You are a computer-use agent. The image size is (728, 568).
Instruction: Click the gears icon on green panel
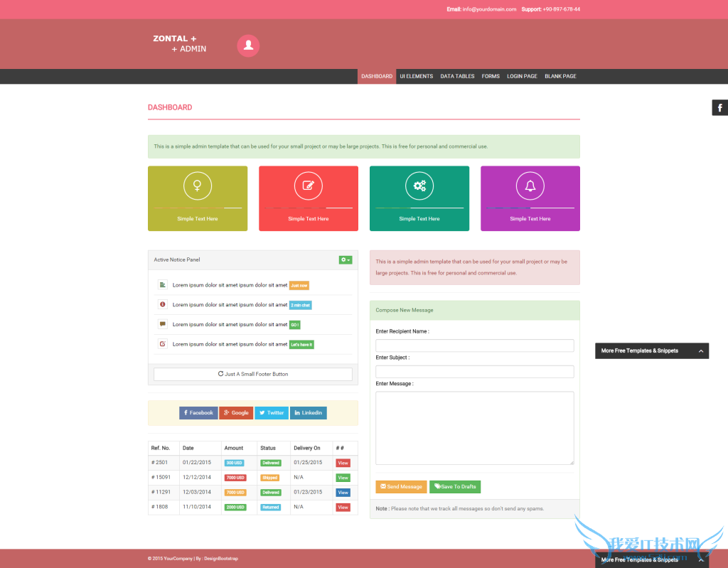419,186
